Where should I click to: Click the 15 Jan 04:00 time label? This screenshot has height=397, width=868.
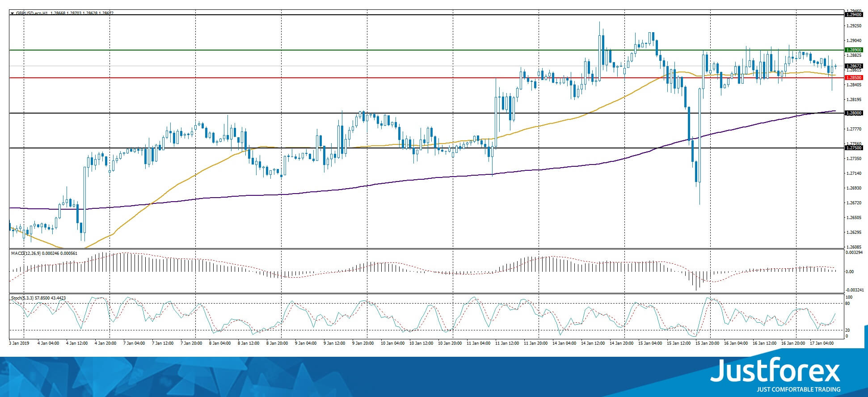(650, 343)
